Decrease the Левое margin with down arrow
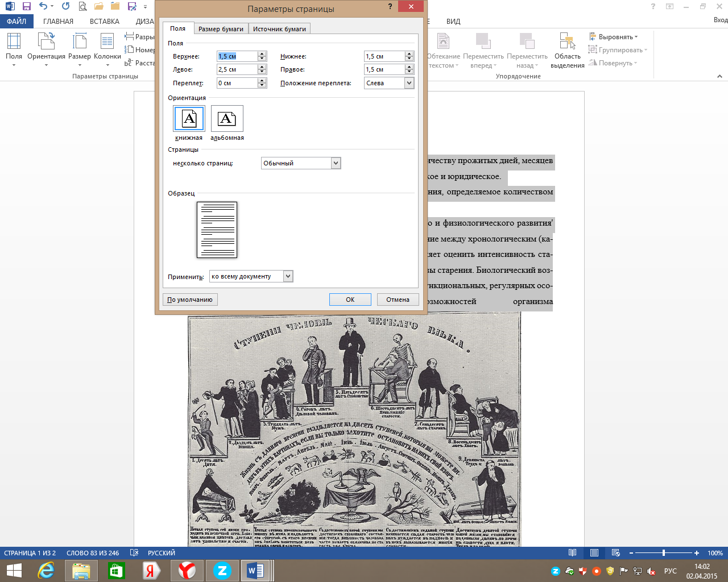728x582 pixels. [262, 72]
